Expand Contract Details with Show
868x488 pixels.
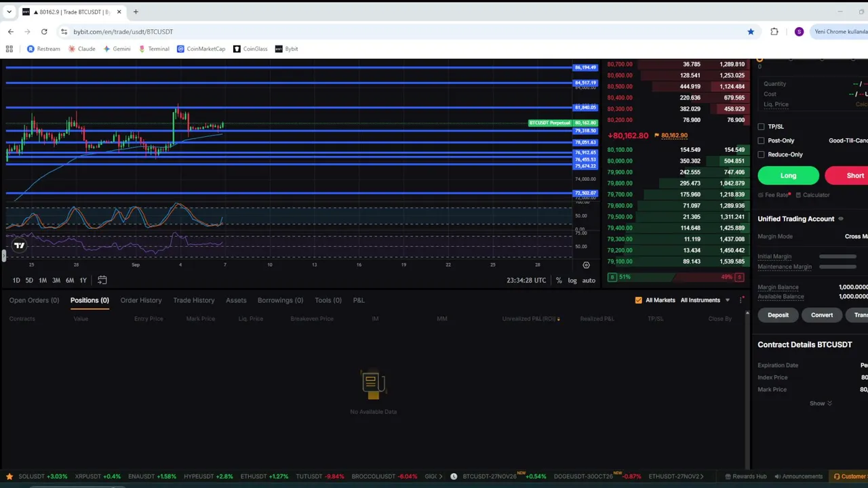coord(821,403)
